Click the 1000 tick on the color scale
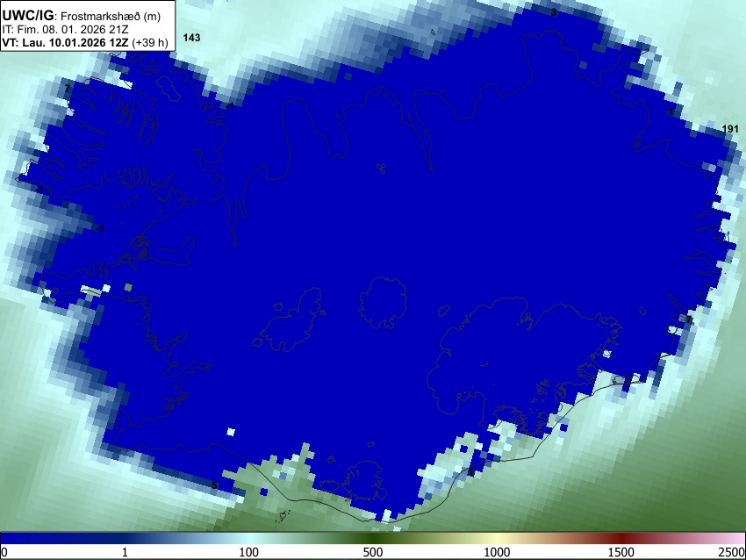Screen dimensions: 746x560 point(497,552)
